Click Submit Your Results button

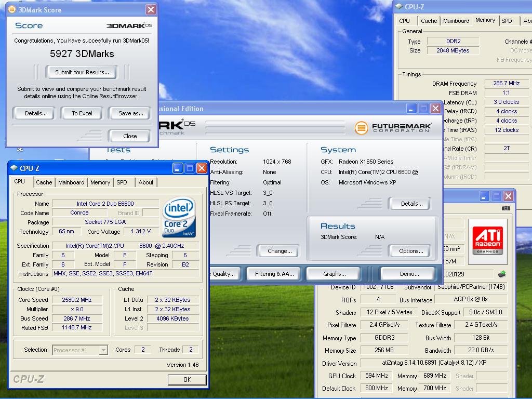82,72
